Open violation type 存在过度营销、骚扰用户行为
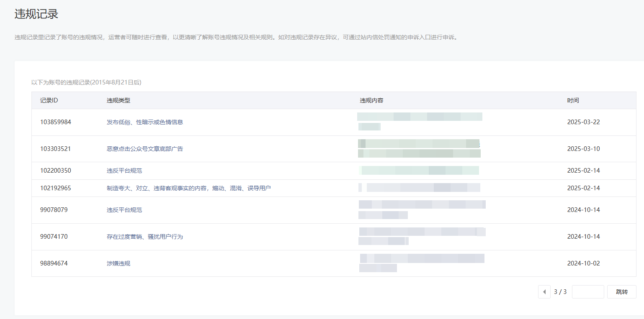 (145, 237)
